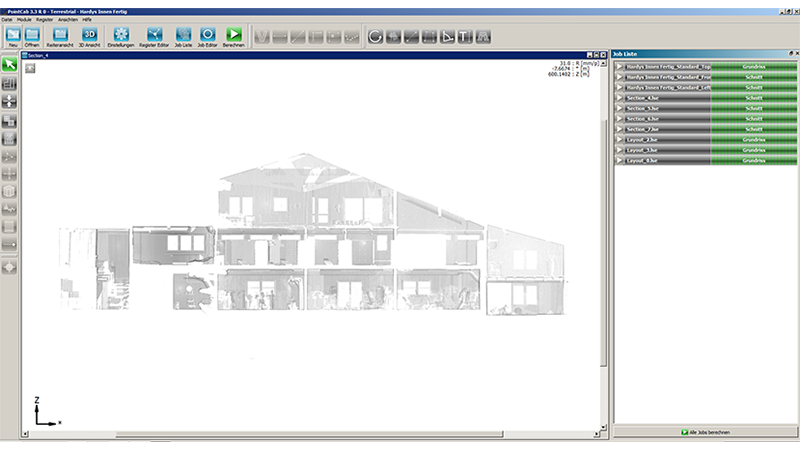Maximize the Section_4 sub-window

(596, 55)
